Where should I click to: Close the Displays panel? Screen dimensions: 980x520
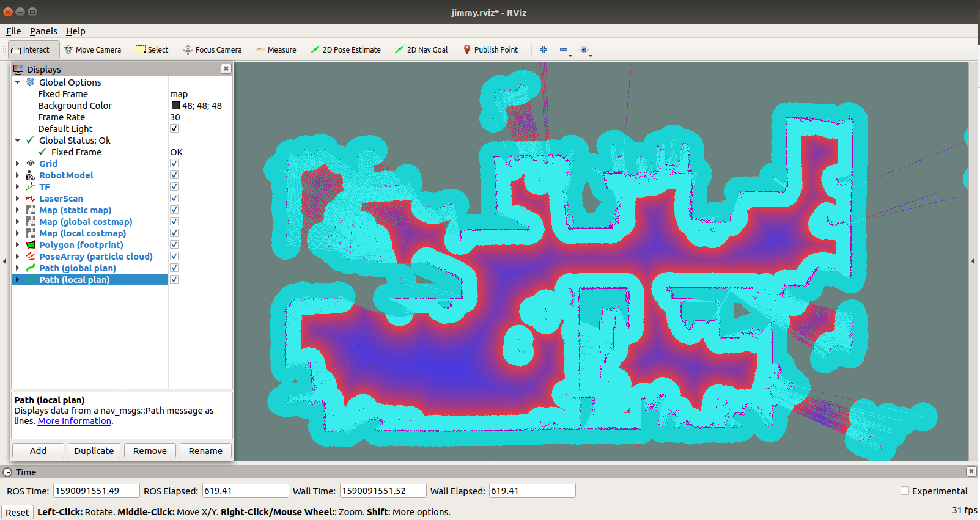pos(226,68)
